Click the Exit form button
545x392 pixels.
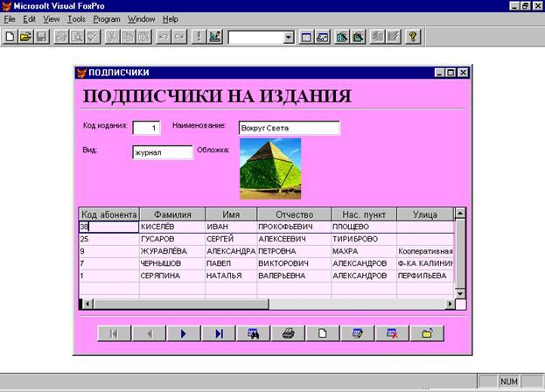[428, 333]
